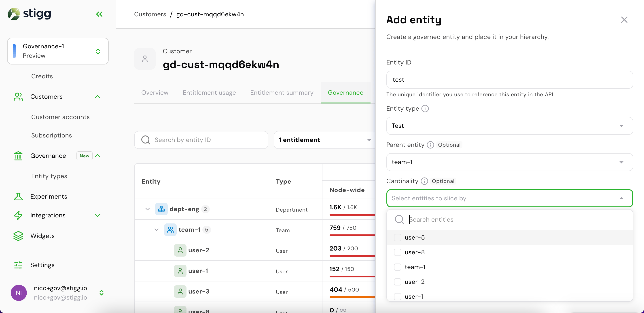Open Experiments in the sidebar
Viewport: 644px width, 313px height.
pyautogui.click(x=49, y=196)
